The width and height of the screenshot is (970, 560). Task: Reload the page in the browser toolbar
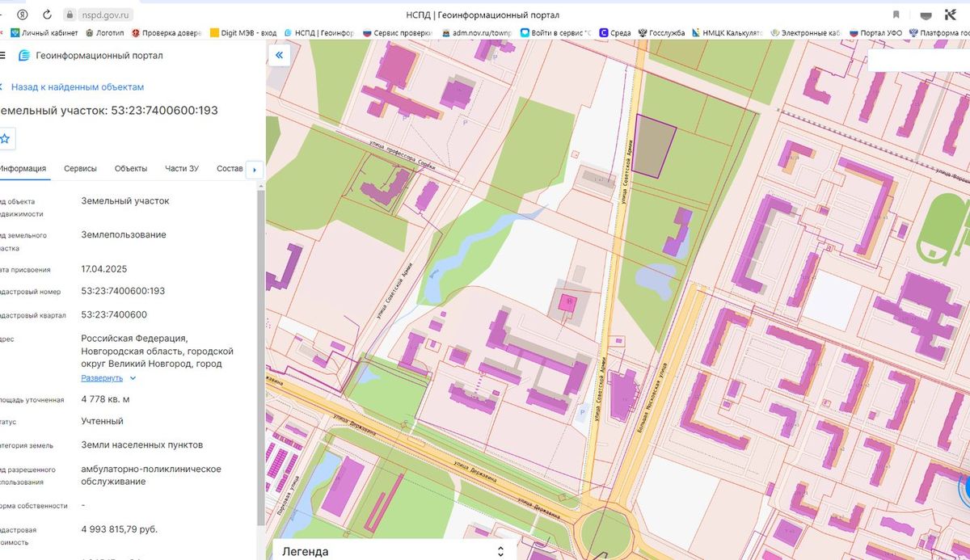pyautogui.click(x=47, y=15)
